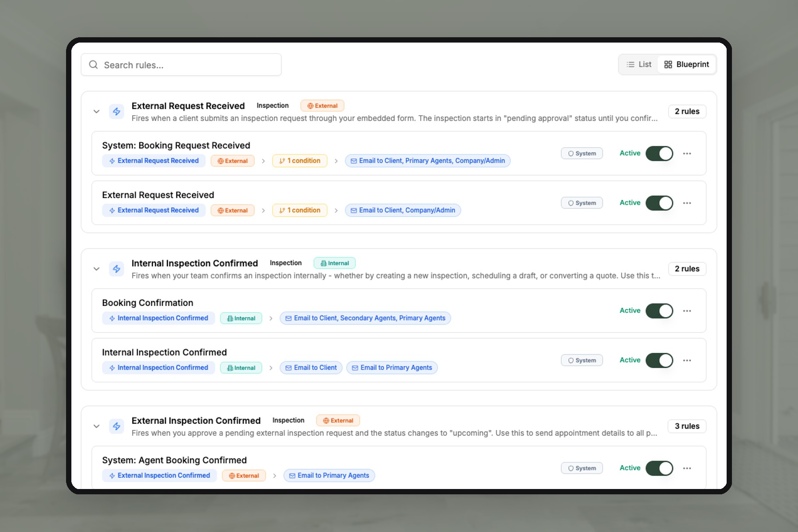Switch off the Internal Inspection Confirmed rule toggle
Image resolution: width=798 pixels, height=532 pixels.
pos(659,360)
